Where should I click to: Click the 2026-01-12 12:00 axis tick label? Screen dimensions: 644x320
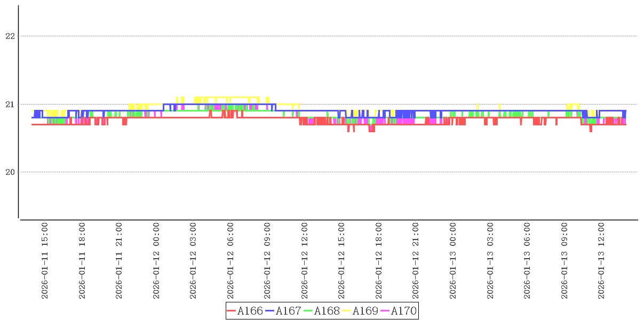pyautogui.click(x=305, y=261)
